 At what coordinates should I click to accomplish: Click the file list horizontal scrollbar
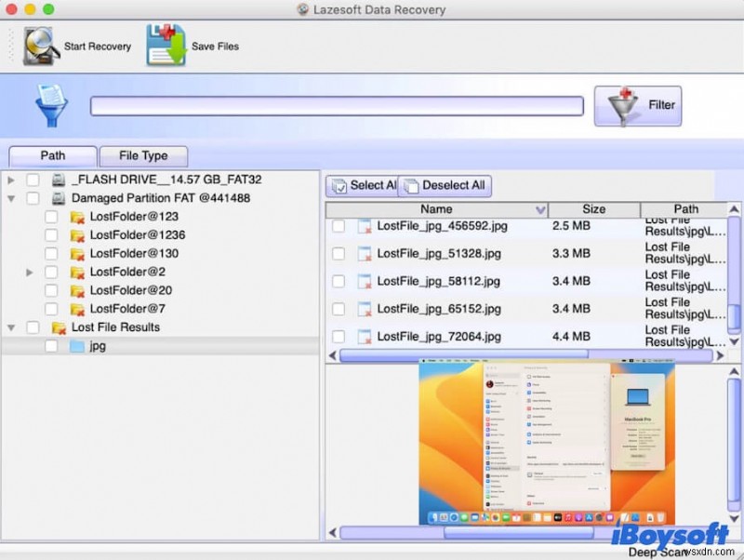[x=463, y=354]
